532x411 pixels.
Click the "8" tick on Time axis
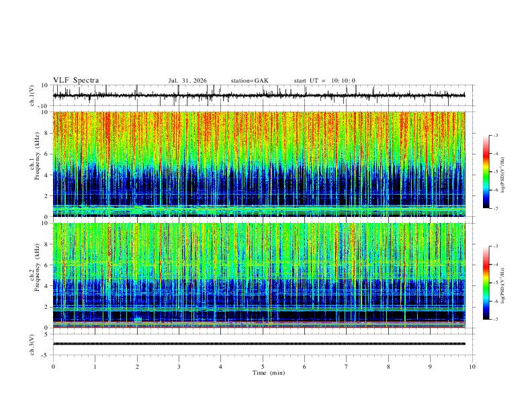pyautogui.click(x=388, y=367)
